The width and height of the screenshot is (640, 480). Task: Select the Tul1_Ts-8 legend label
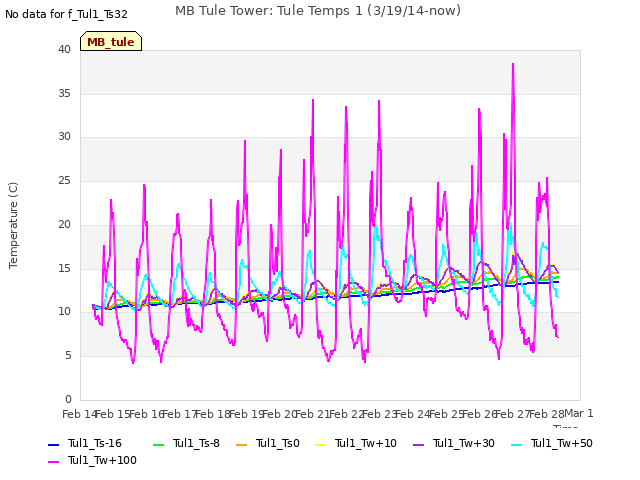click(196, 443)
